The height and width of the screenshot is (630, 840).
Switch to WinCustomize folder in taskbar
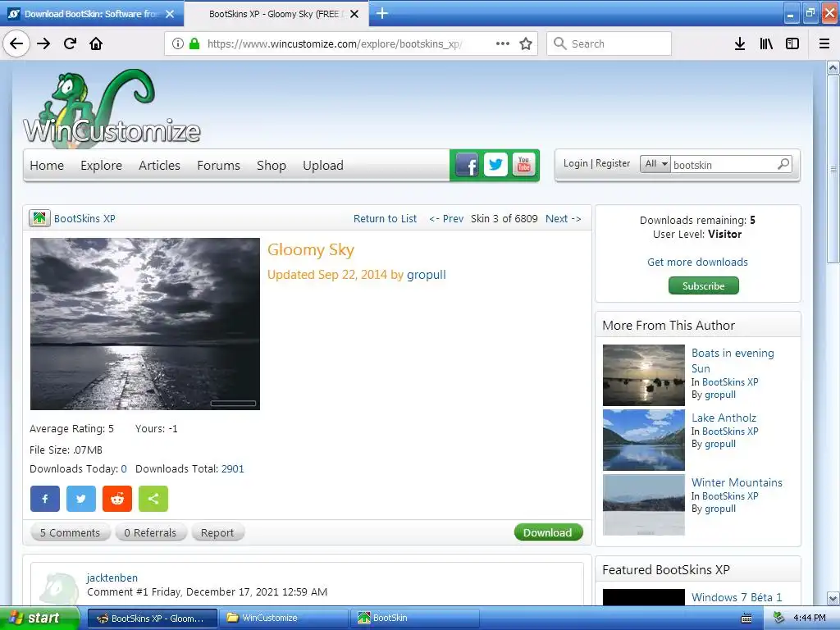pyautogui.click(x=282, y=618)
